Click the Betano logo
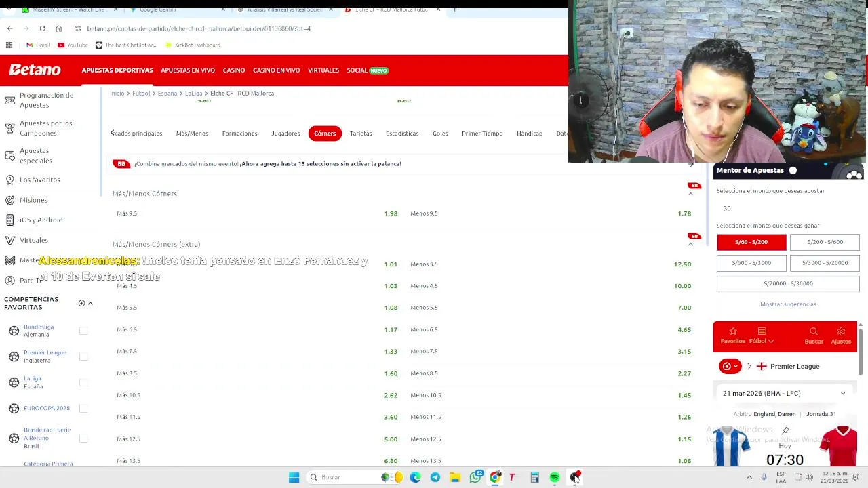Image resolution: width=868 pixels, height=488 pixels. pyautogui.click(x=35, y=70)
